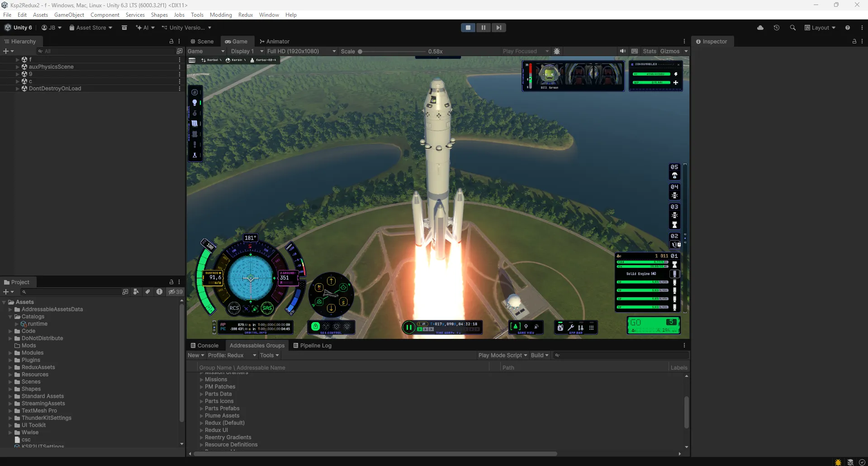
Task: Click the SAS radial-out up arrow icon
Action: (331, 281)
